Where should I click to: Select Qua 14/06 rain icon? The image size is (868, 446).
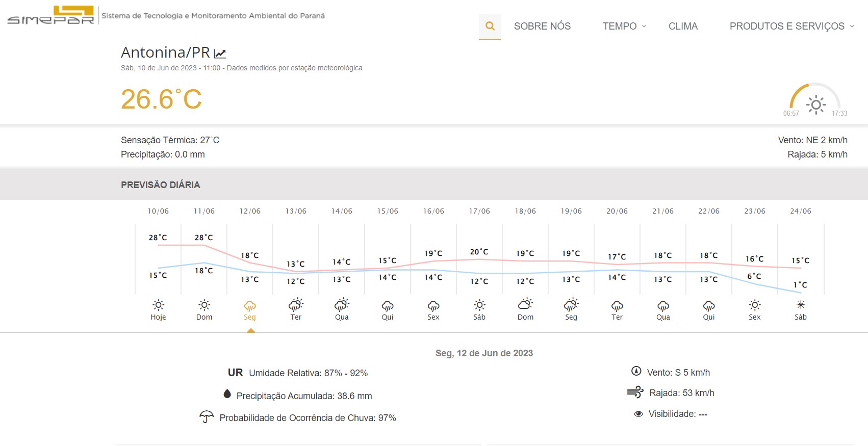pyautogui.click(x=342, y=305)
